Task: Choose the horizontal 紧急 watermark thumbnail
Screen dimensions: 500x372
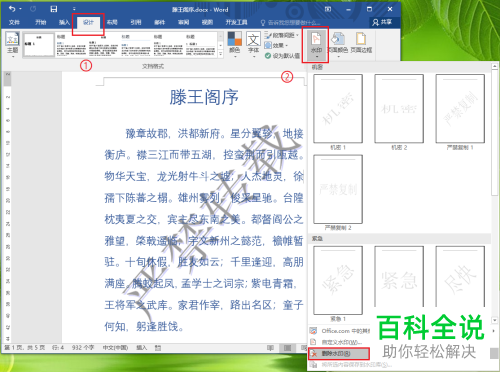Action: tap(399, 277)
